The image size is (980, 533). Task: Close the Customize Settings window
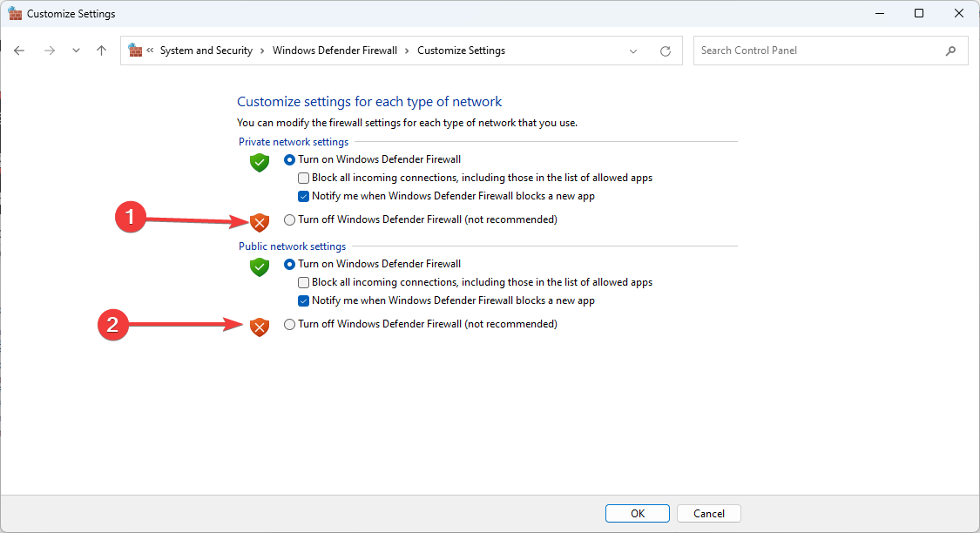[959, 13]
